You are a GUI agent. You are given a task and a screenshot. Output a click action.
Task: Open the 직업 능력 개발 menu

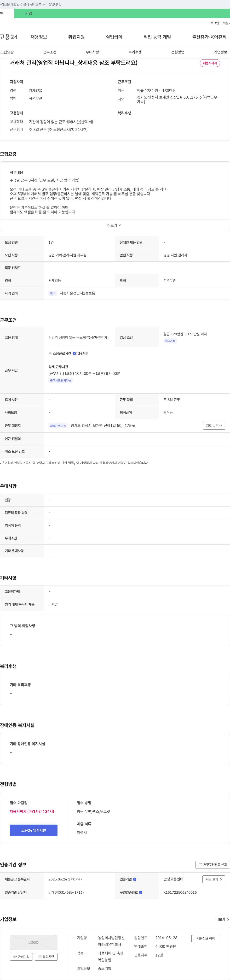(157, 37)
